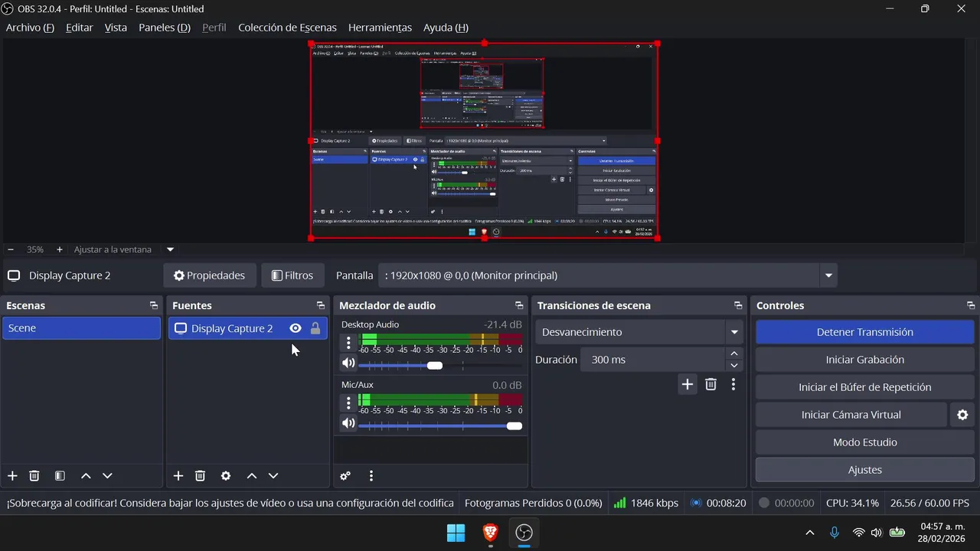The image size is (980, 551).
Task: Open source properties gear in Fuentes panel
Action: coord(226,476)
